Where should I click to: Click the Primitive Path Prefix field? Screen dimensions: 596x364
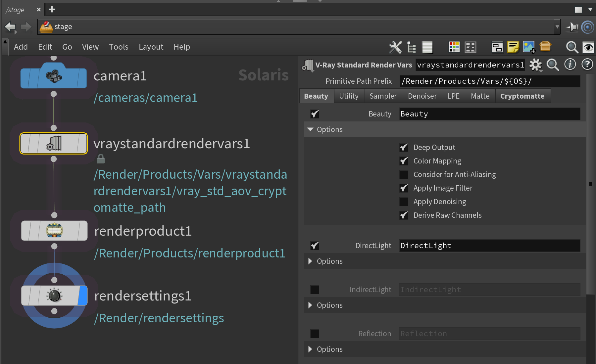[x=490, y=81]
